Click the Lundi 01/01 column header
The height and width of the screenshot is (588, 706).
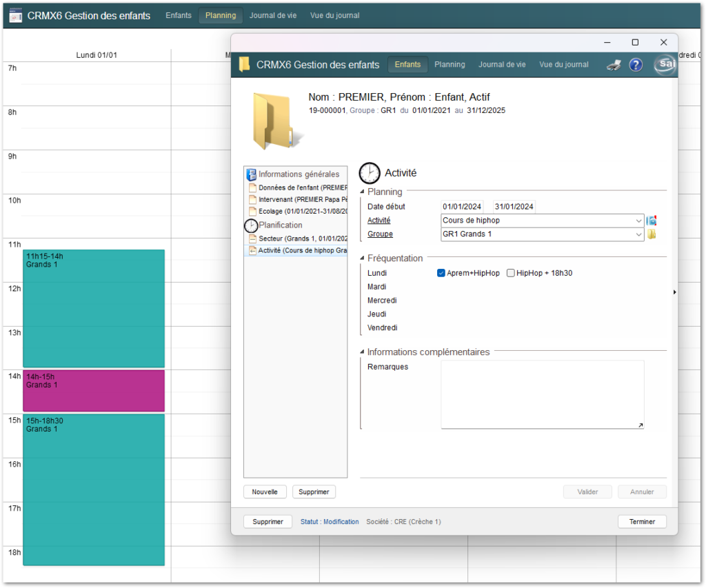pyautogui.click(x=97, y=55)
